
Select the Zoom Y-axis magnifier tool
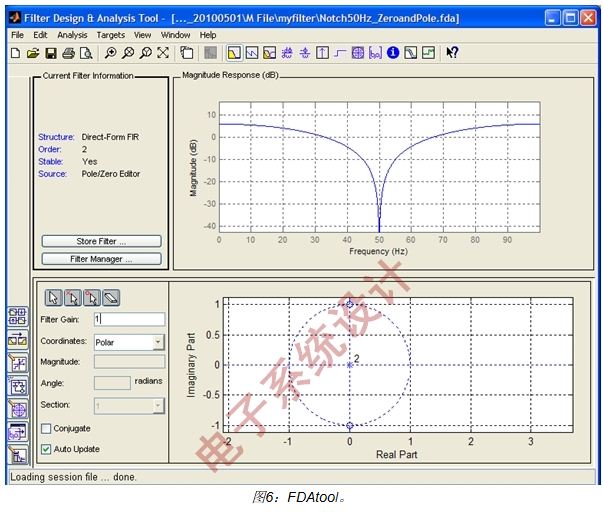point(145,53)
